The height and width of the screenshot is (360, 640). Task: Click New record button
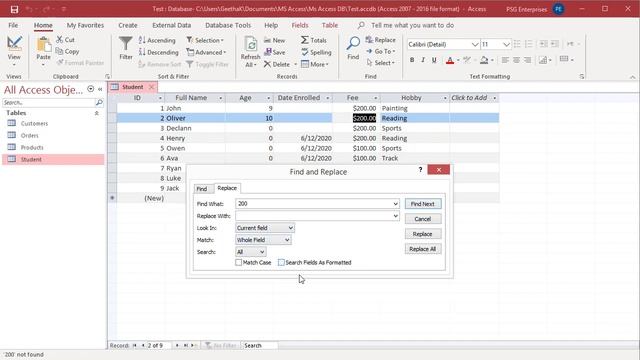tap(275, 40)
